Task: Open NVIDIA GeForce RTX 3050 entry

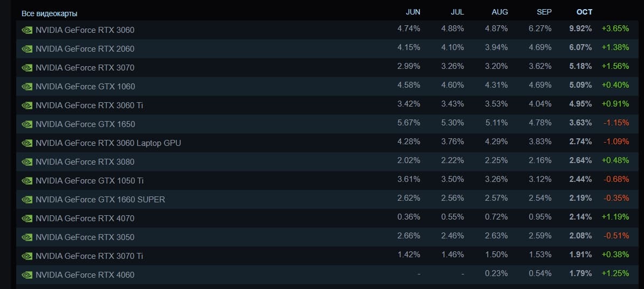Action: point(85,237)
